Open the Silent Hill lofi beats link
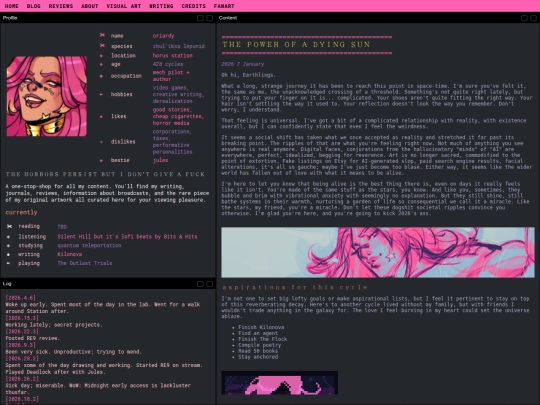This screenshot has width=540, height=405. coord(127,237)
